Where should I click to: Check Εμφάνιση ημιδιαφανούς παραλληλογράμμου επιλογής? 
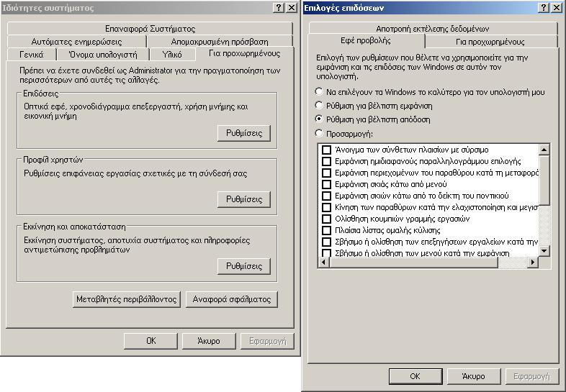(x=326, y=161)
